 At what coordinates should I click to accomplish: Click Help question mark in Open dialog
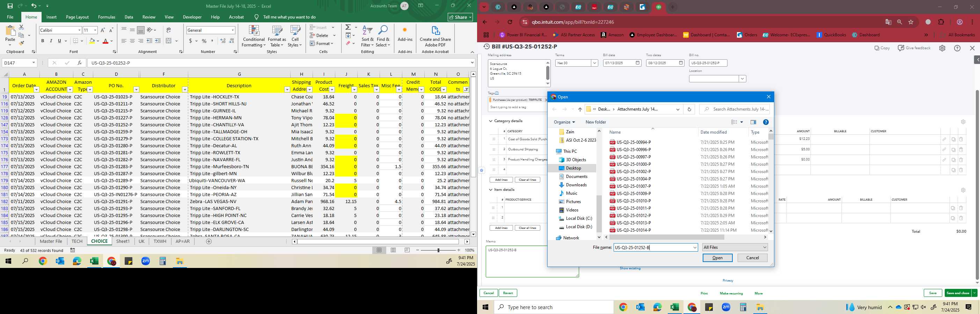click(x=766, y=122)
